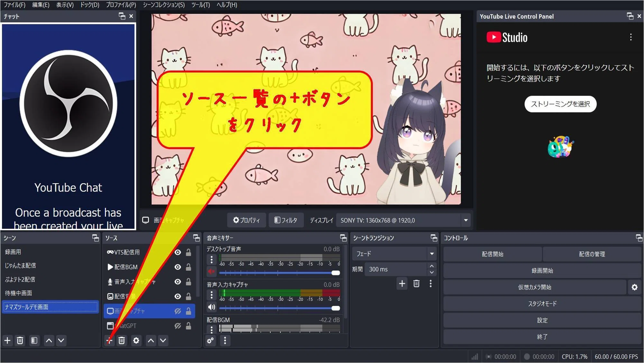This screenshot has height=363, width=644.
Task: Float the コントロール dock panel
Action: (639, 238)
